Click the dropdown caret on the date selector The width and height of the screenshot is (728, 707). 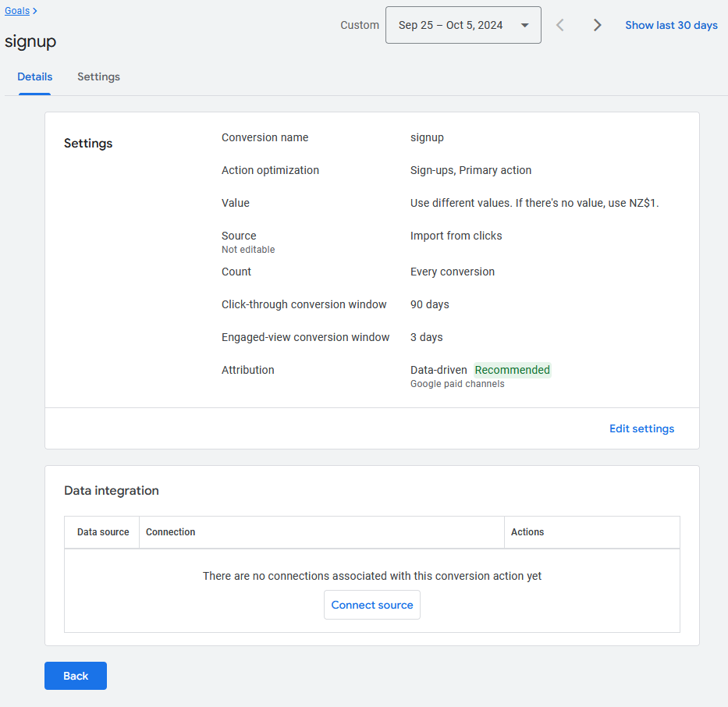tap(524, 24)
